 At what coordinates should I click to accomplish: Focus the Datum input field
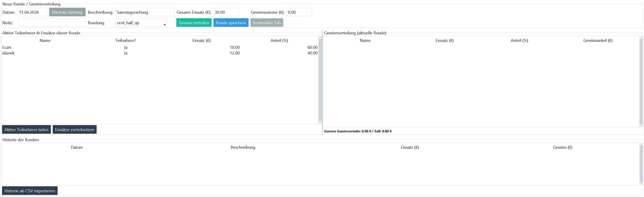[32, 12]
